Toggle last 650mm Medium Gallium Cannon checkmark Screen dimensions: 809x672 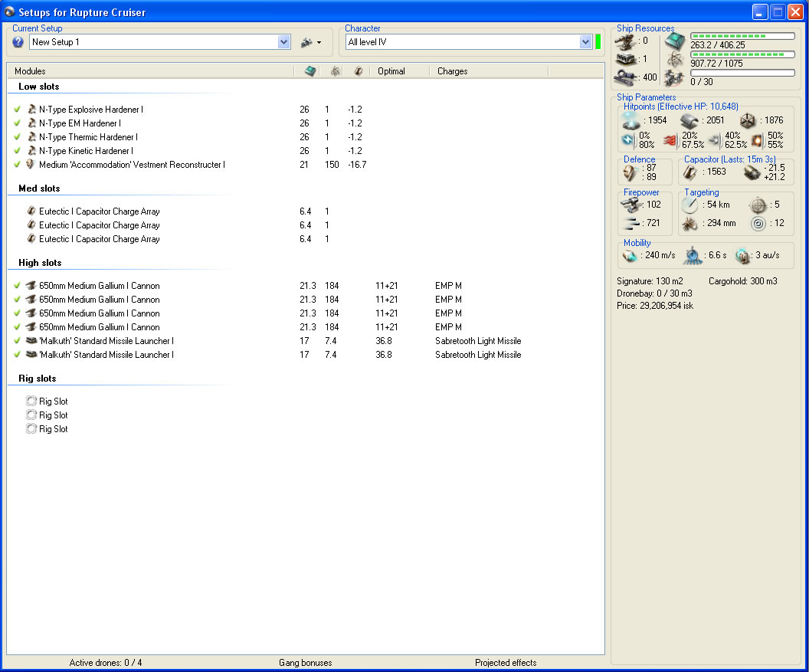[x=17, y=327]
